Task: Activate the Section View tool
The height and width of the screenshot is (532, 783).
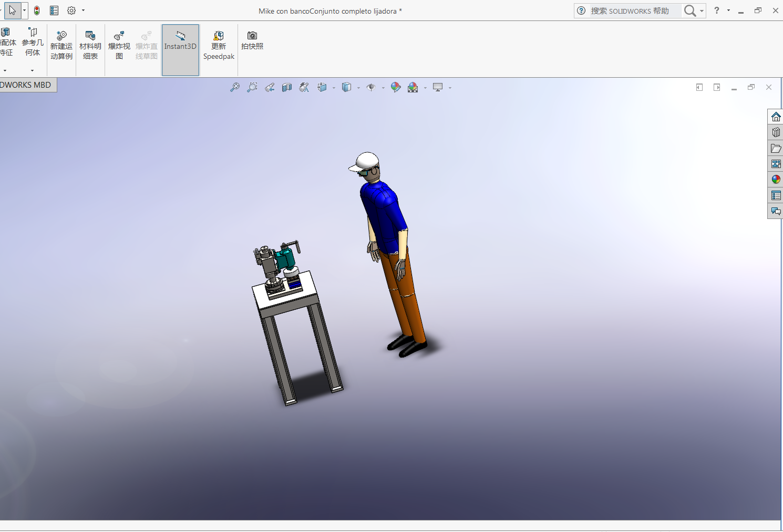Action: [x=287, y=88]
